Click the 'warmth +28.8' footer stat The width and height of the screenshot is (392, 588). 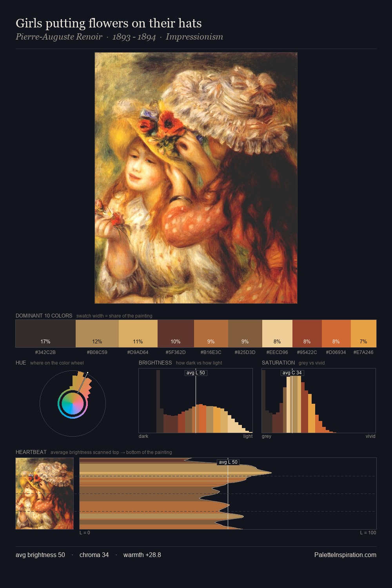pyautogui.click(x=142, y=555)
